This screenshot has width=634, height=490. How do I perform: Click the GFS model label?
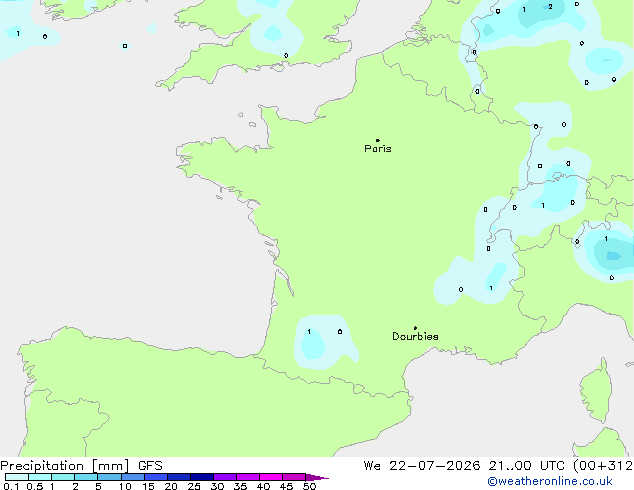[150, 466]
